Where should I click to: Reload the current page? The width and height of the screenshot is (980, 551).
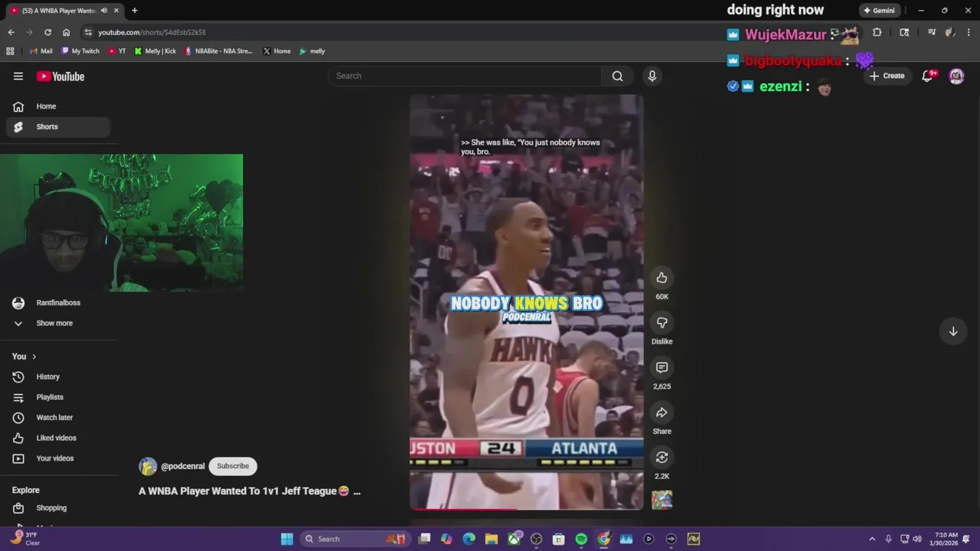tap(47, 32)
